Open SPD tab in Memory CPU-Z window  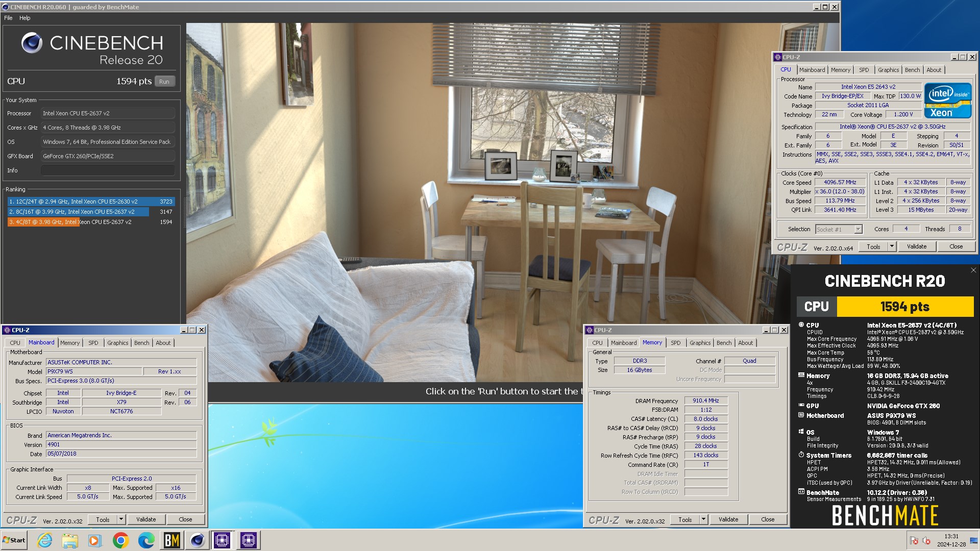coord(675,343)
